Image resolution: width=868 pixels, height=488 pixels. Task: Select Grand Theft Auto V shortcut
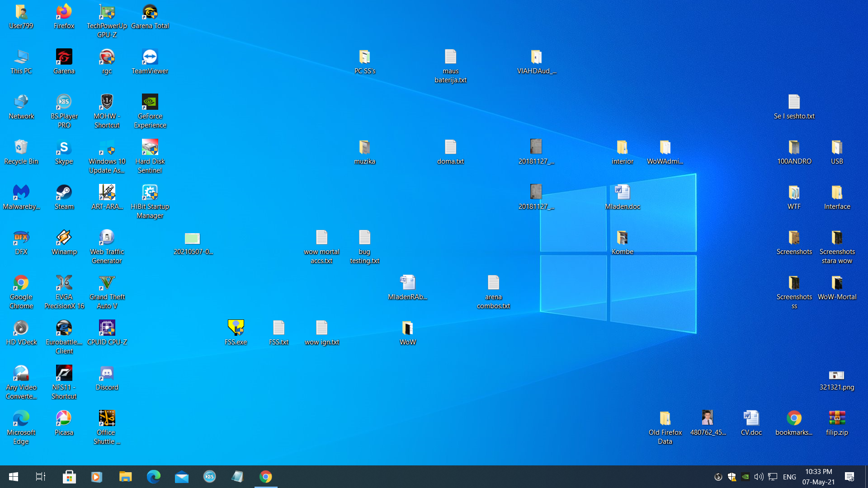click(x=107, y=283)
